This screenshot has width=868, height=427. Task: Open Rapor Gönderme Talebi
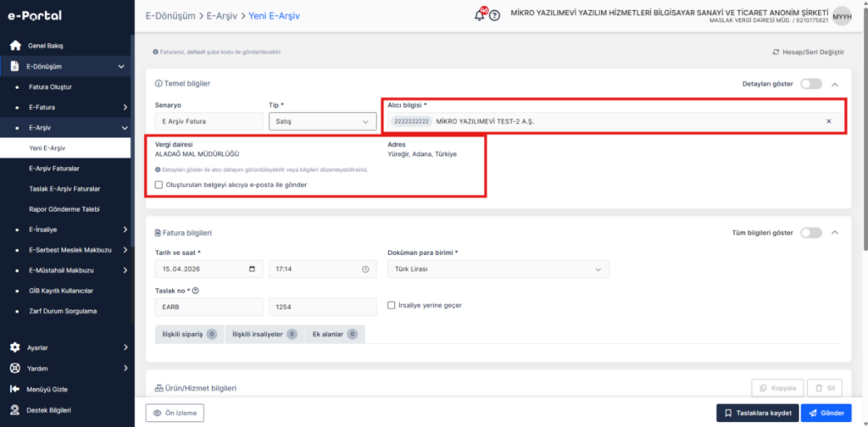65,209
